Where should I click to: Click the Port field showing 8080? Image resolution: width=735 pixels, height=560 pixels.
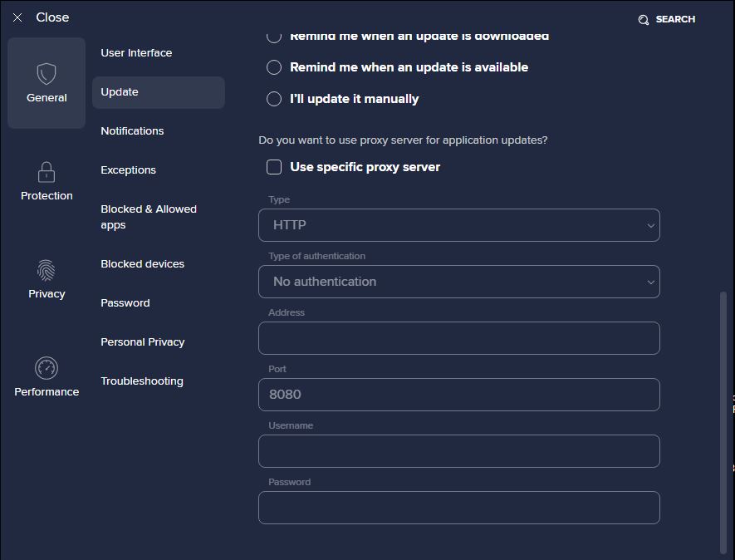tap(459, 395)
